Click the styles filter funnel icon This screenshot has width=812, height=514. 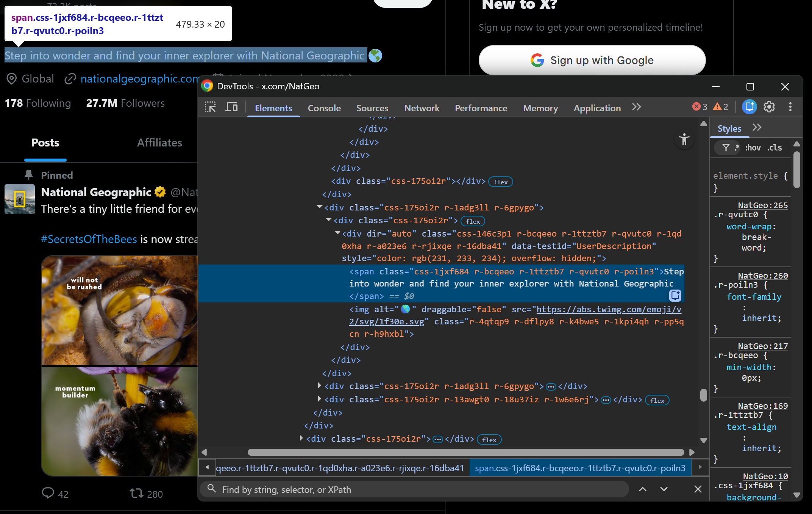pos(726,148)
